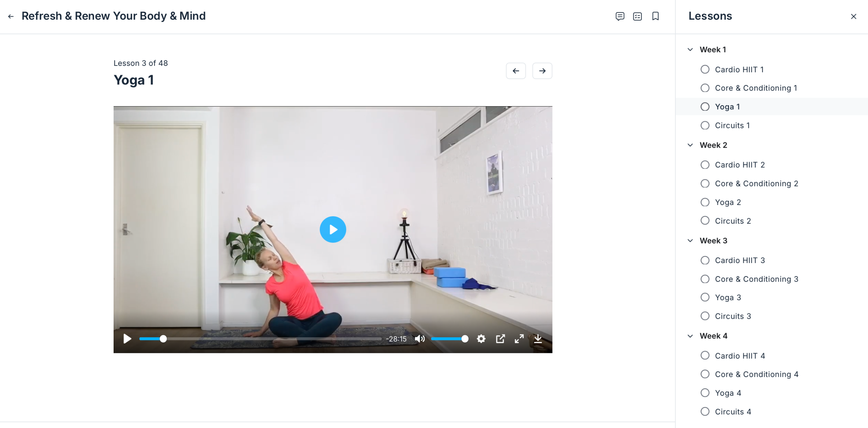868x428 pixels.
Task: Open Cardio HIIT 4 lesson
Action: click(740, 356)
